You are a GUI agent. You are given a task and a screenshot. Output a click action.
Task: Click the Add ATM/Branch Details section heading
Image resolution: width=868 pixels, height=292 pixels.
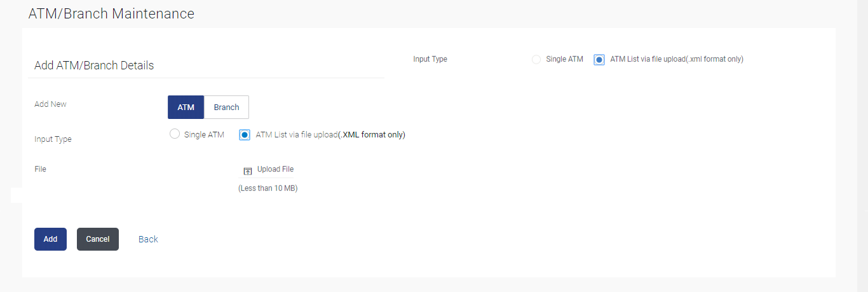click(94, 65)
